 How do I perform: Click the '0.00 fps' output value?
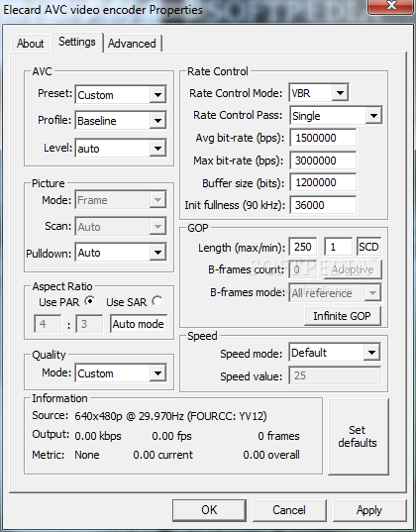pos(171,436)
